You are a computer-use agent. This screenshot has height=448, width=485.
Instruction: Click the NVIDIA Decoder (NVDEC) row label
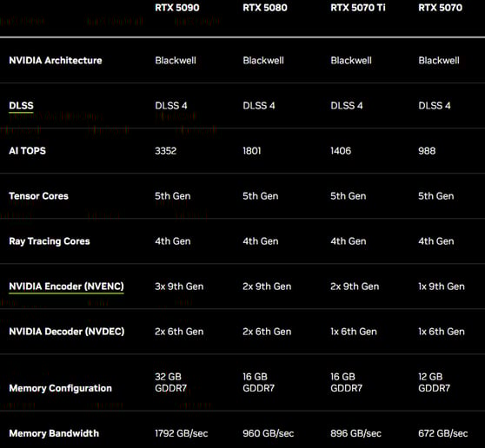click(67, 332)
